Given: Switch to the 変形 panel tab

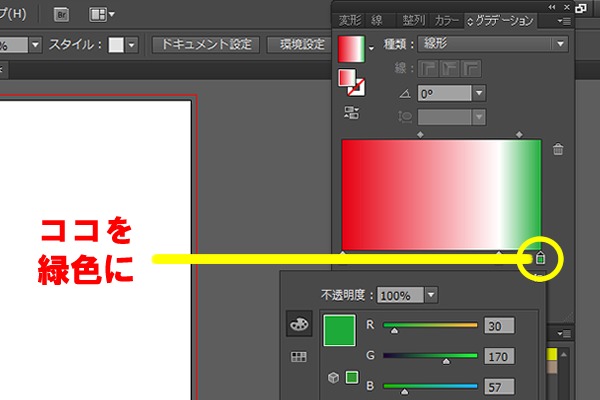Looking at the screenshot, I should click(x=350, y=20).
